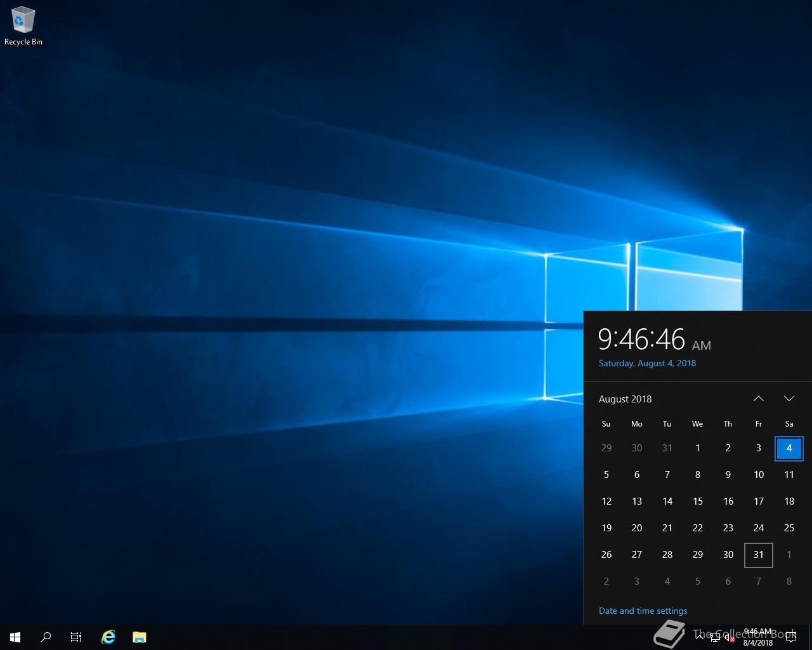Choose August 23 in the calendar

point(728,528)
